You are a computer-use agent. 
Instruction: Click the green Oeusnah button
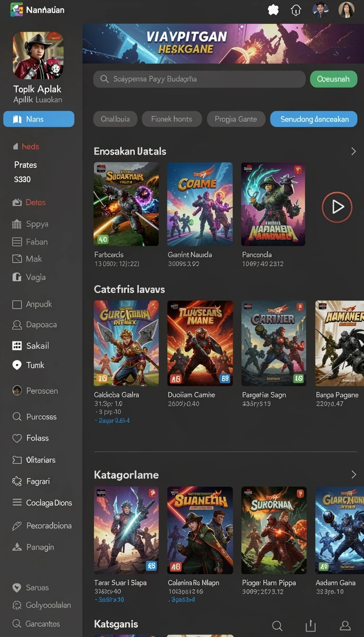click(334, 79)
